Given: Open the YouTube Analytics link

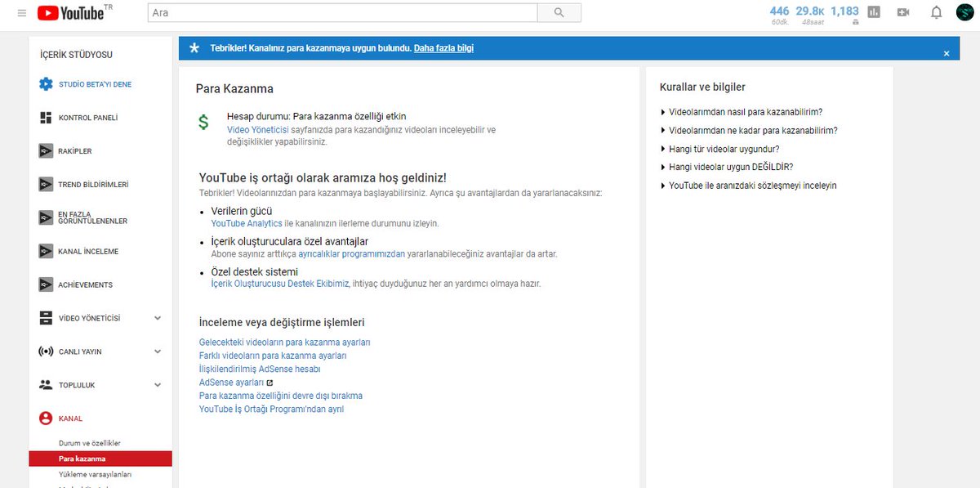Looking at the screenshot, I should pyautogui.click(x=247, y=223).
